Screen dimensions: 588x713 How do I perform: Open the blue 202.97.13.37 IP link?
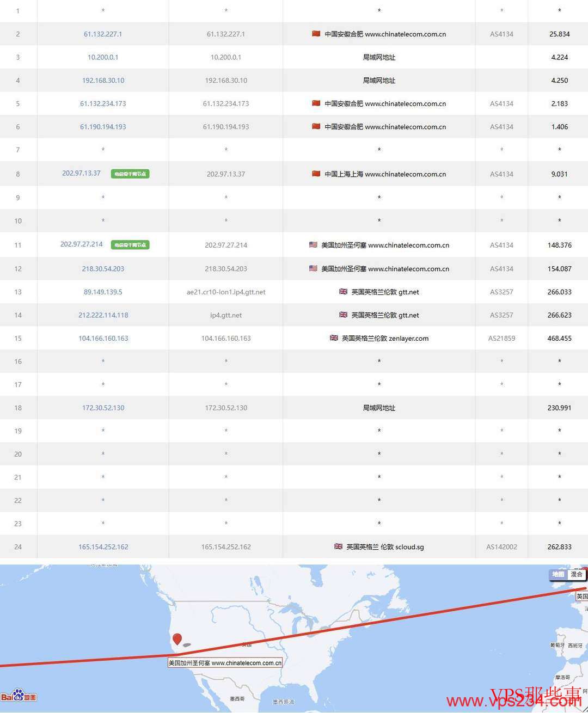(x=81, y=173)
